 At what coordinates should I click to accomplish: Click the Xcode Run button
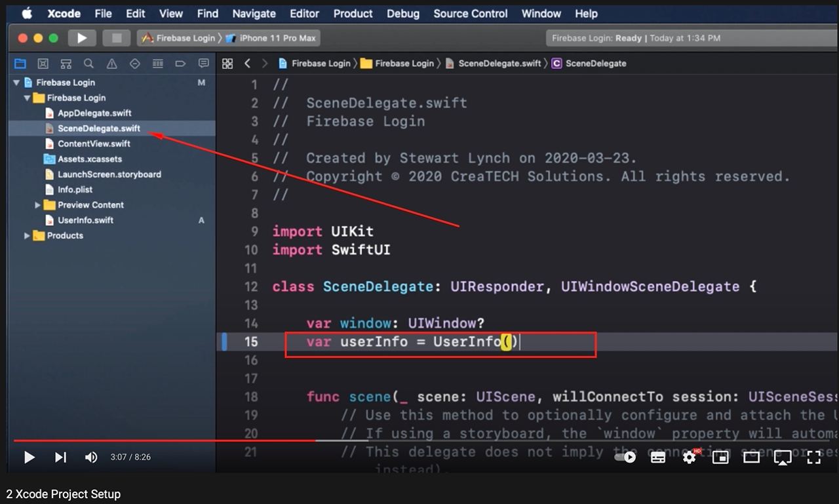pyautogui.click(x=82, y=38)
